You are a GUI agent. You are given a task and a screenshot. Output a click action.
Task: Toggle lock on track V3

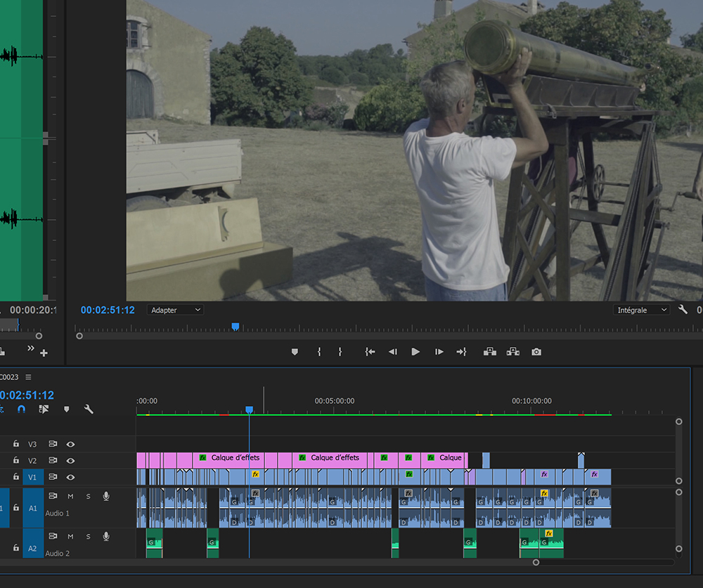coord(15,444)
